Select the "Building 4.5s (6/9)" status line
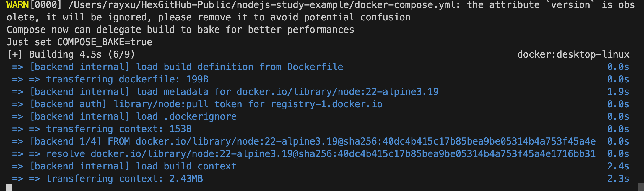Viewport: 644px width, 191px height. (71, 55)
